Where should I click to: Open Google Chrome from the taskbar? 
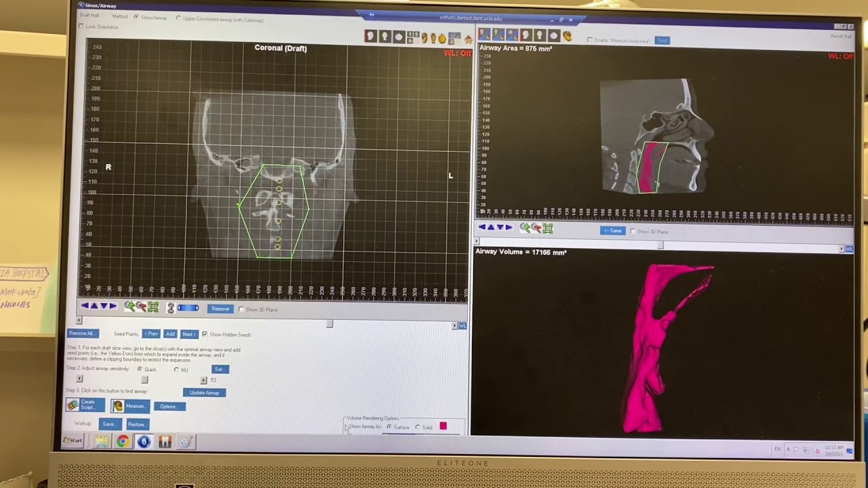(122, 442)
